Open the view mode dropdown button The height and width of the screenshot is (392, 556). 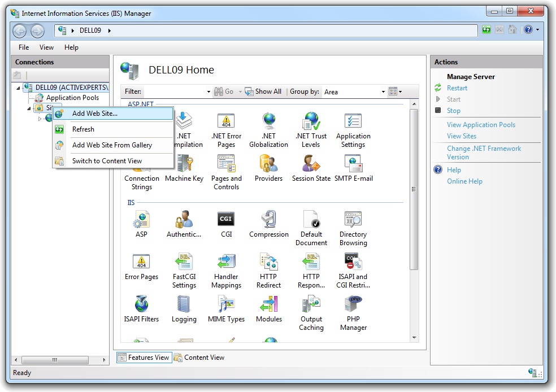396,92
